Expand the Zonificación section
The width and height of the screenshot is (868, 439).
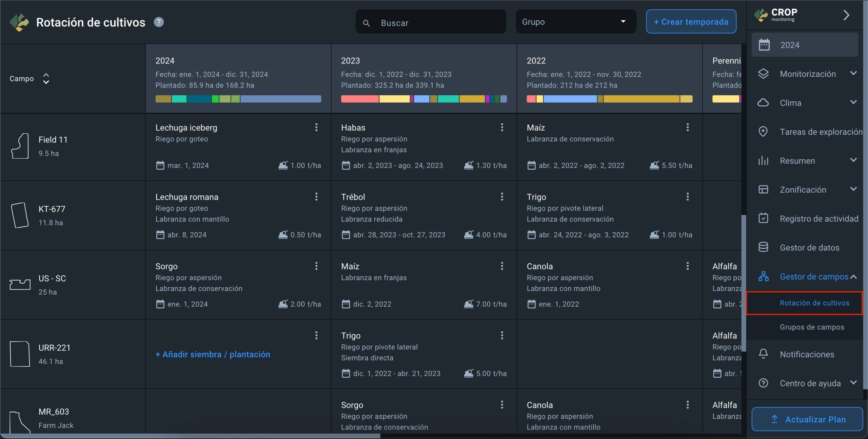(853, 189)
